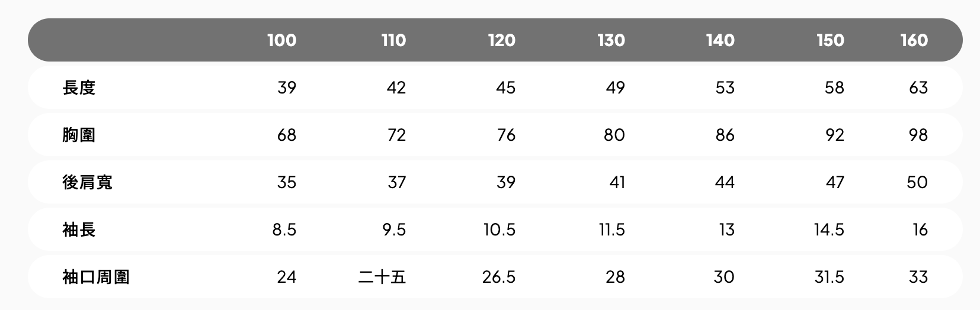Select the 26.5 cuff circumference value
The image size is (980, 310).
pos(499,277)
